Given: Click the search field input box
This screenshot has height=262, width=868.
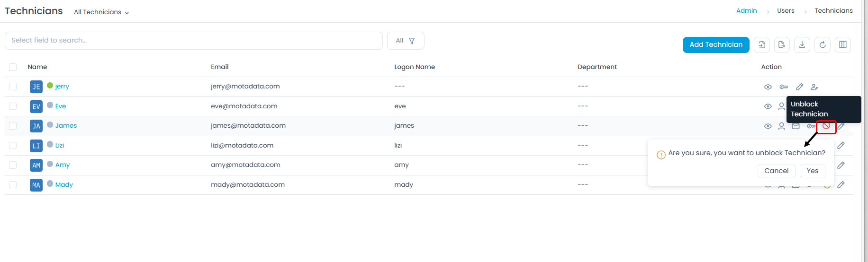Looking at the screenshot, I should (x=193, y=41).
